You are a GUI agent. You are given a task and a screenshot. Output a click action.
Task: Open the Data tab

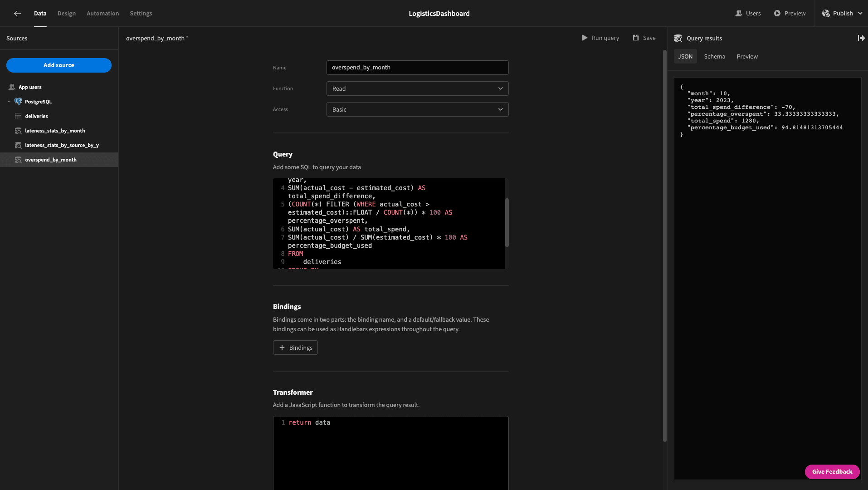[40, 14]
